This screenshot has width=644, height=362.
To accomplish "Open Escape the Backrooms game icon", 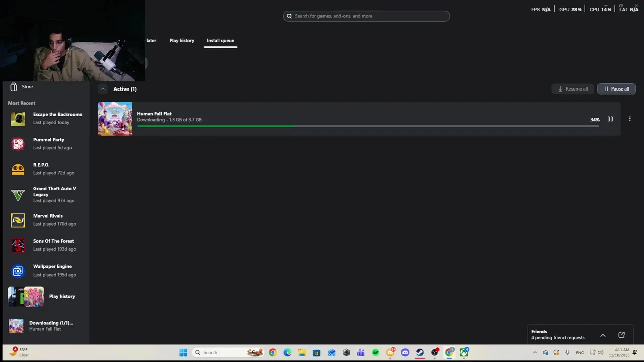I will click(18, 118).
